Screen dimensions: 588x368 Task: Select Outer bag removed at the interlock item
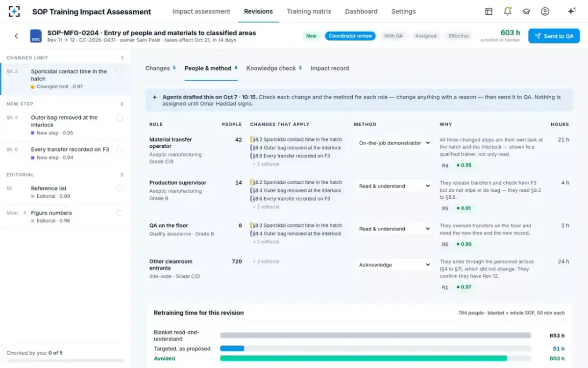click(66, 125)
